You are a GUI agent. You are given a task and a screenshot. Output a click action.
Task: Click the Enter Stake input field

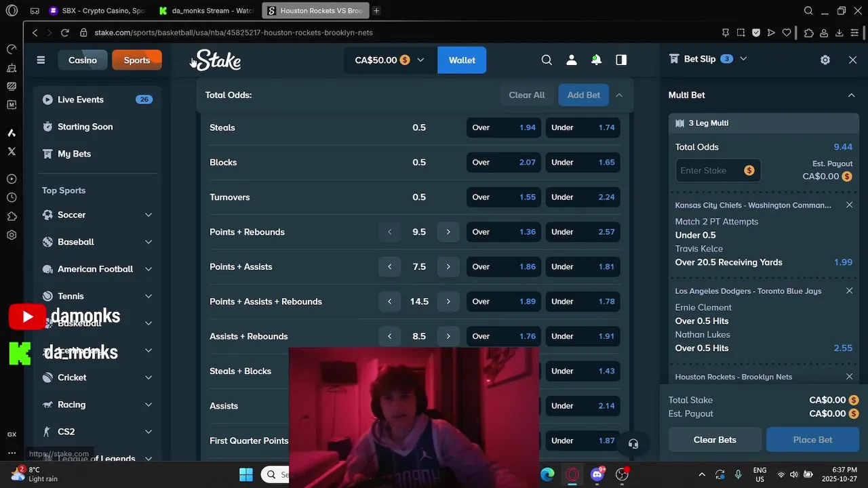tap(718, 170)
